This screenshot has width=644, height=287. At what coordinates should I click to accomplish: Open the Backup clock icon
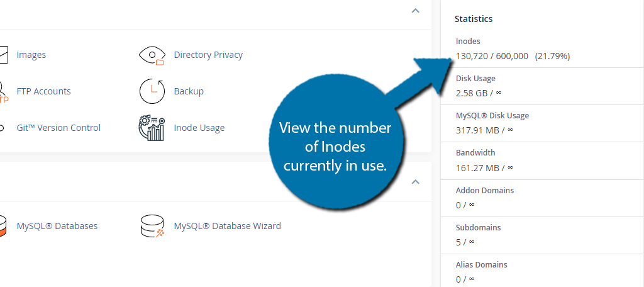click(x=152, y=91)
